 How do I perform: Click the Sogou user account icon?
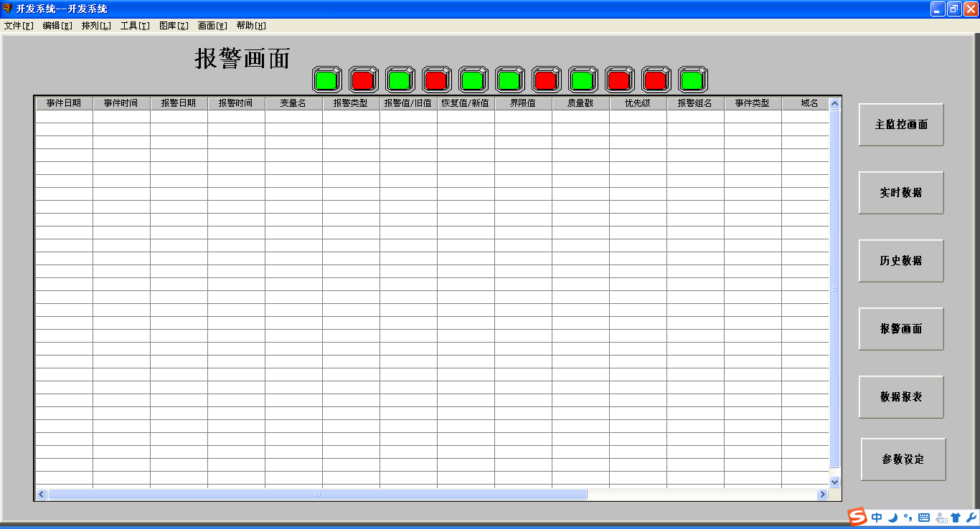(x=941, y=518)
